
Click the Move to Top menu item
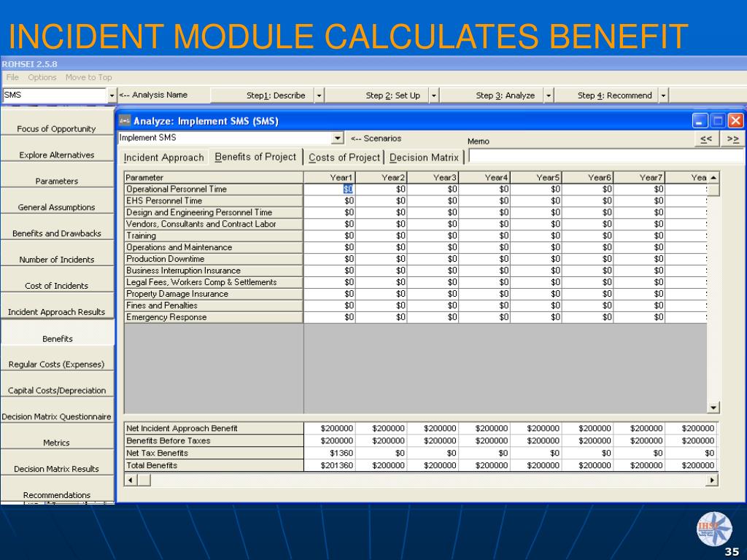88,77
